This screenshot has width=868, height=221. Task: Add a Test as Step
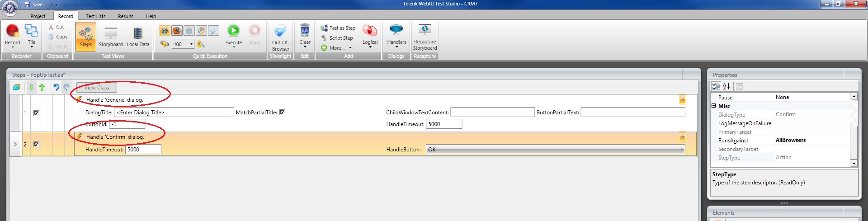point(338,28)
